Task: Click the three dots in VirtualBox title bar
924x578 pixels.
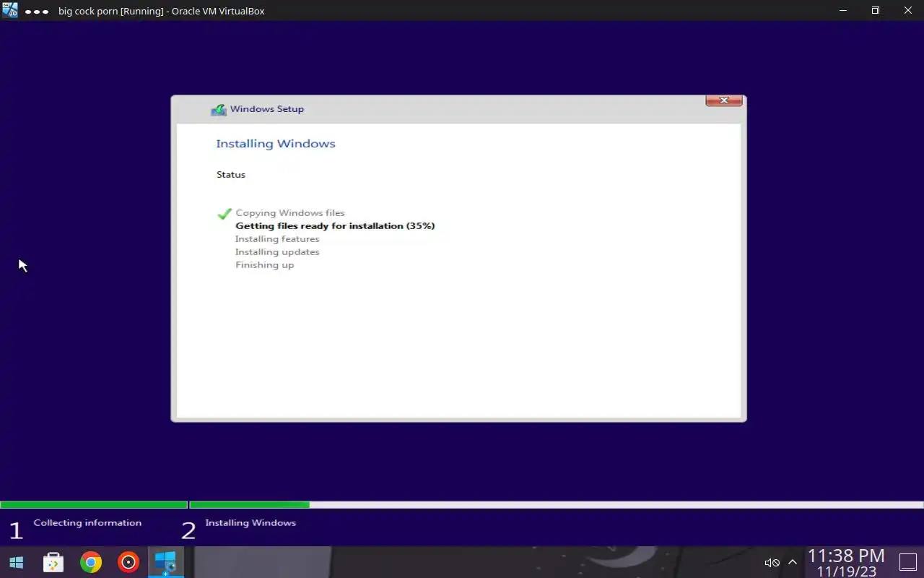Action: (37, 12)
